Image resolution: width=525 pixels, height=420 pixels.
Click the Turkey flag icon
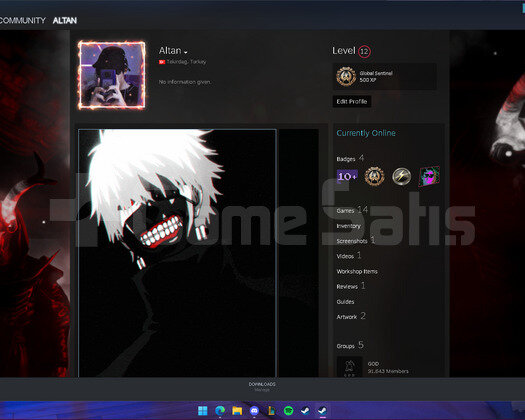pyautogui.click(x=162, y=62)
